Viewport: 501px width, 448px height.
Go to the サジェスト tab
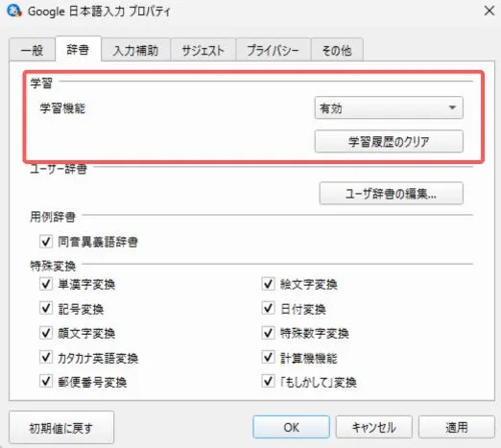point(203,50)
